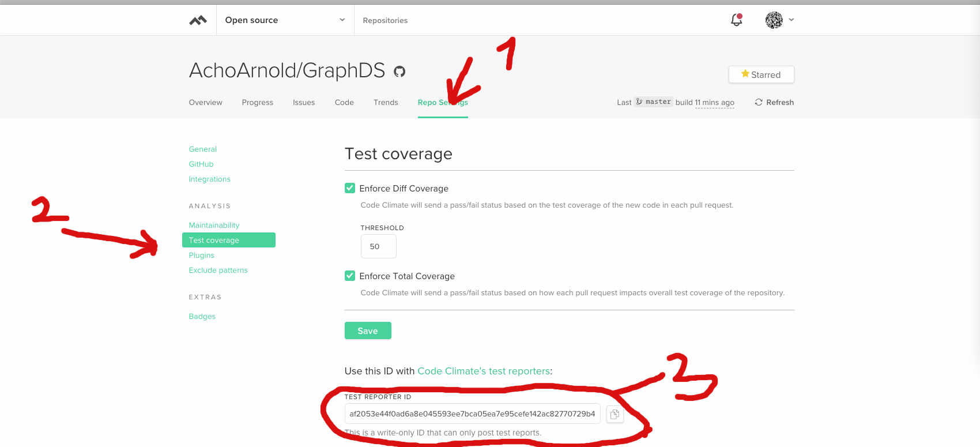Viewport: 980px width, 447px height.
Task: Open the Code tab
Action: tap(344, 102)
